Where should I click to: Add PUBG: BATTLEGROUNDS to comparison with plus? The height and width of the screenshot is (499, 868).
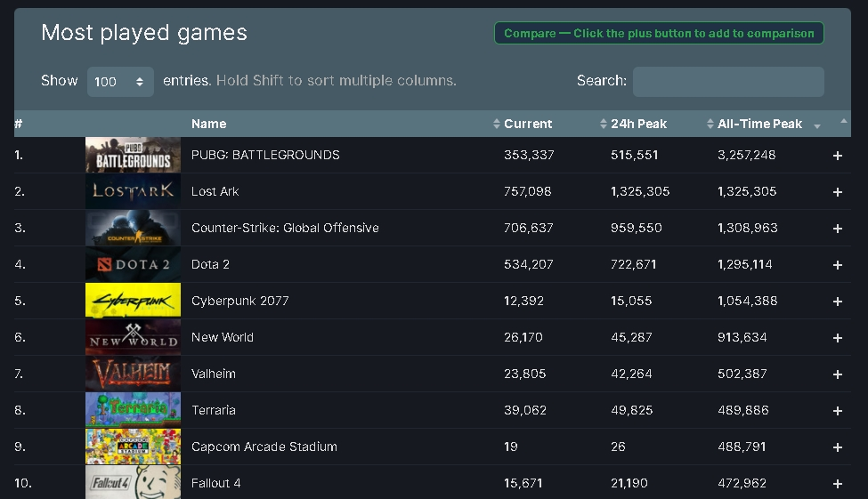pyautogui.click(x=837, y=156)
